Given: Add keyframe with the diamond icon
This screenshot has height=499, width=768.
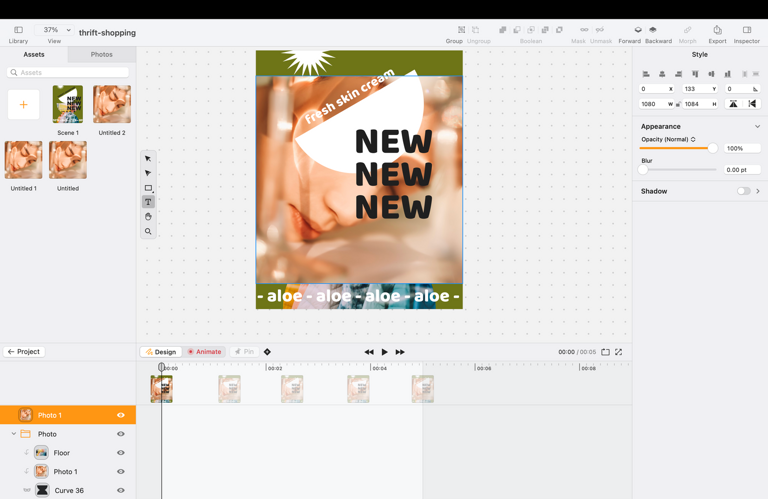Looking at the screenshot, I should point(267,352).
